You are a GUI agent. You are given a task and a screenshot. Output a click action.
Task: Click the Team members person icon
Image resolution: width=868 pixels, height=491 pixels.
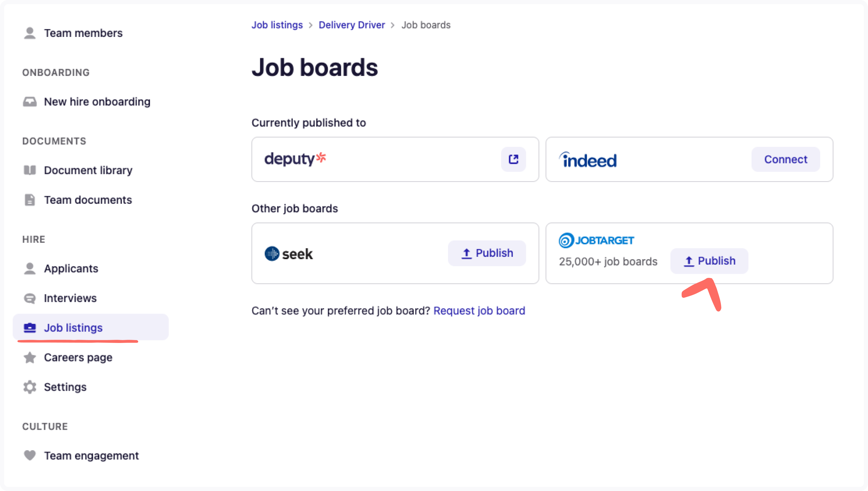pos(30,33)
